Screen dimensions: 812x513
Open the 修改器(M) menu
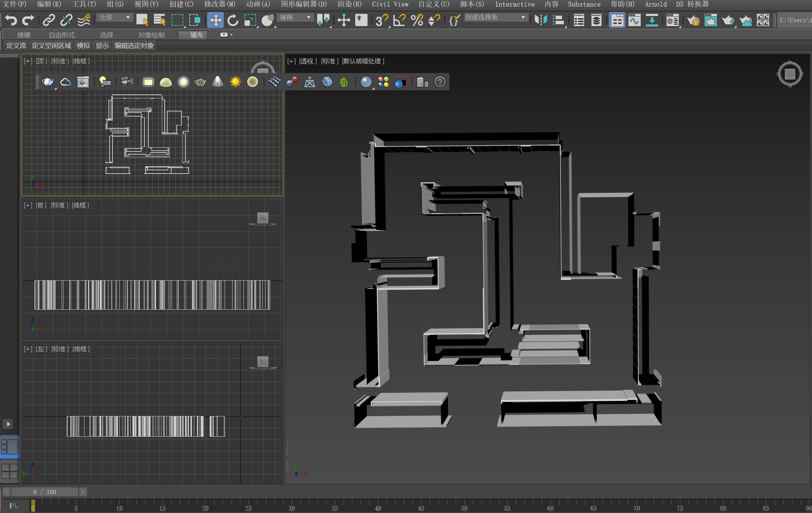tap(220, 4)
